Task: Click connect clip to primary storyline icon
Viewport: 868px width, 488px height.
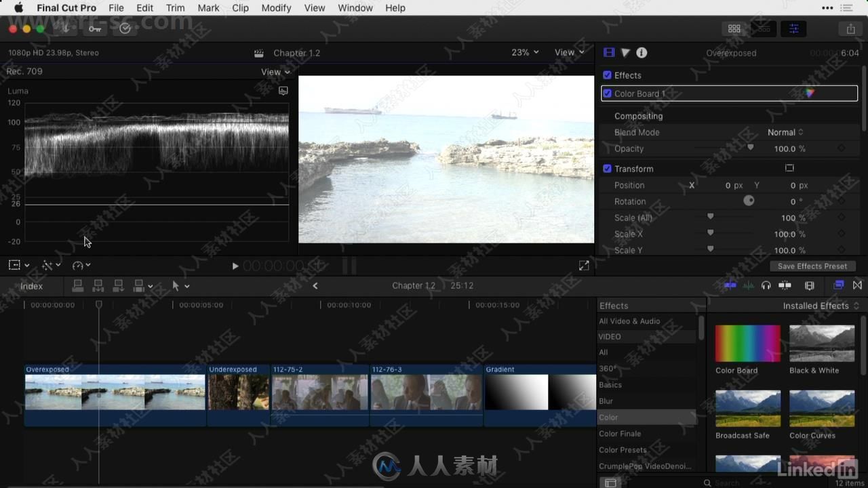Action: pyautogui.click(x=78, y=286)
